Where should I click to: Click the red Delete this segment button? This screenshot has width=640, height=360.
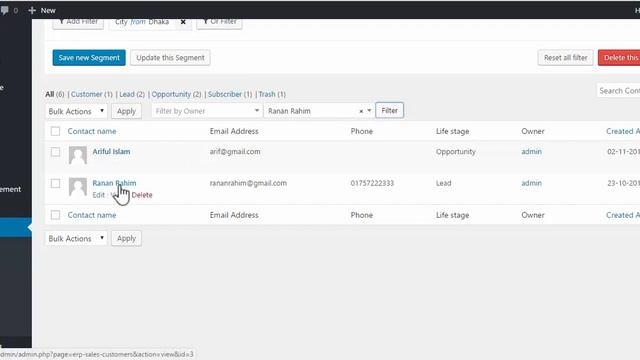tap(619, 58)
